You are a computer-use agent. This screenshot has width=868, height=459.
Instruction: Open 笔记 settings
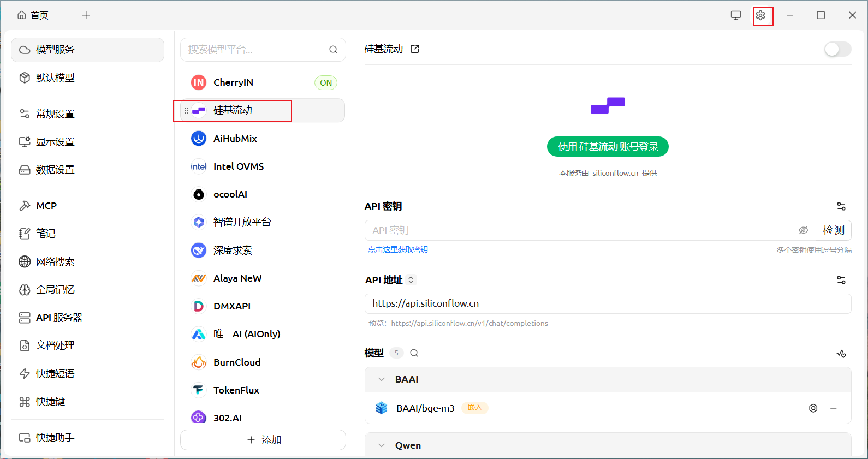tap(87, 234)
